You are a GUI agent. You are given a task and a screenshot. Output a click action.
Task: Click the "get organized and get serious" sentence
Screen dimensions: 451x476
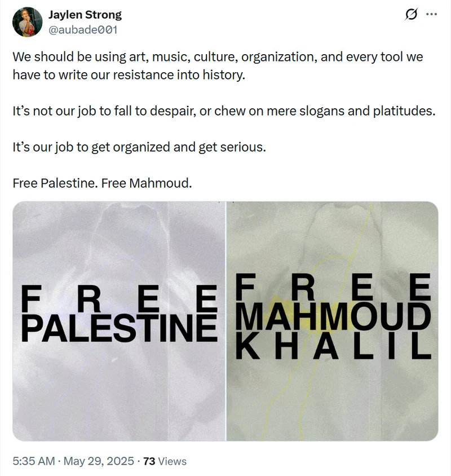[x=139, y=147]
